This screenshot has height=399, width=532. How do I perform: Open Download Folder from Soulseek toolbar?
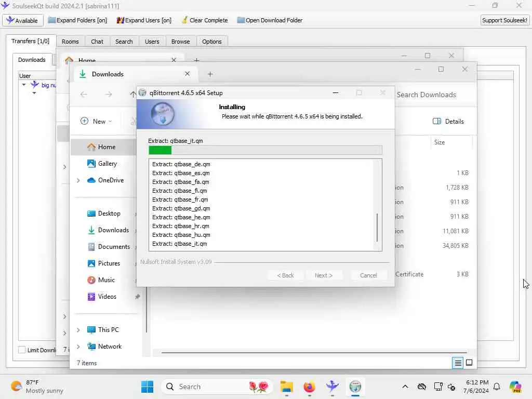270,20
